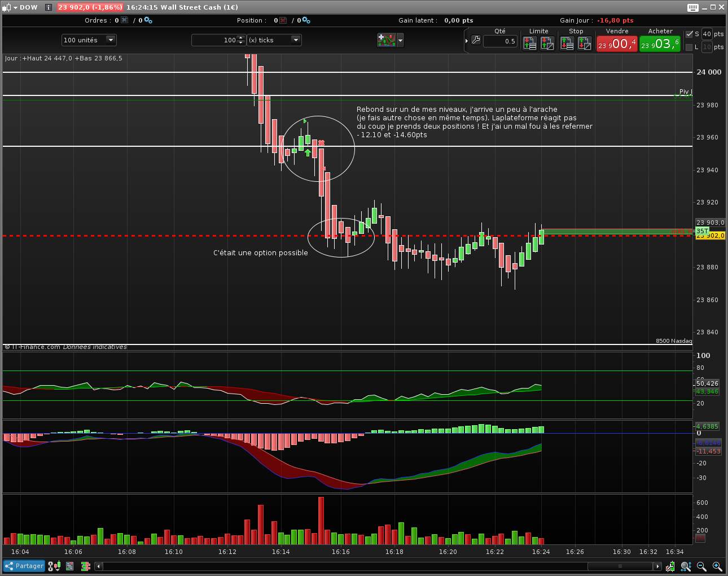Click the Gain latent 0,00 pts value
The width and height of the screenshot is (728, 576).
(x=459, y=20)
